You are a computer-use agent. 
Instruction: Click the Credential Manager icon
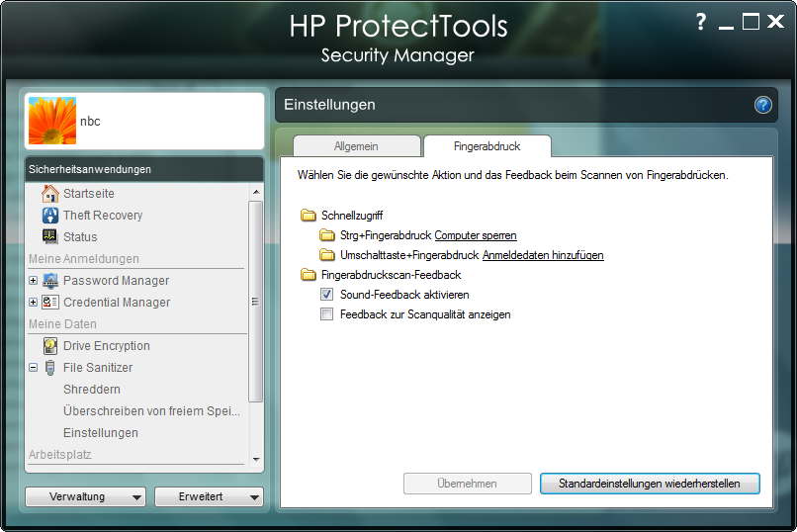49,303
